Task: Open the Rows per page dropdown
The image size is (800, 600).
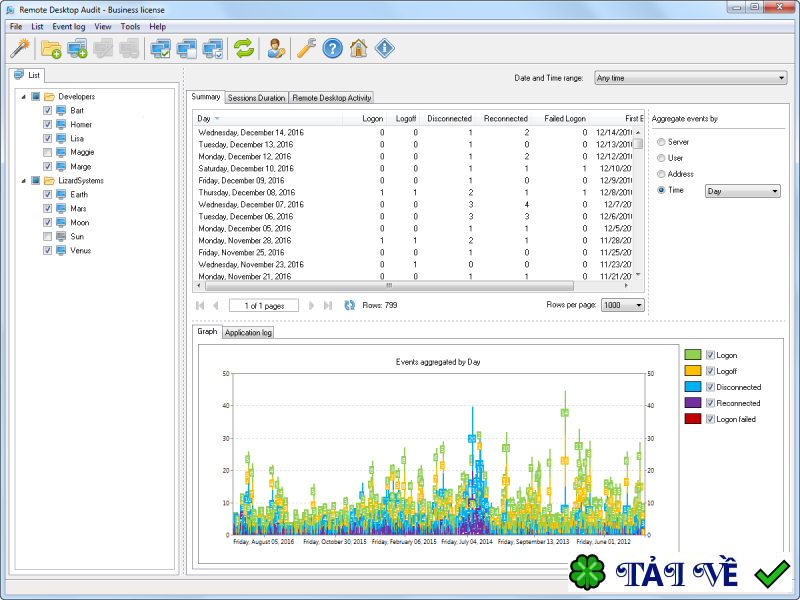Action: coord(622,306)
